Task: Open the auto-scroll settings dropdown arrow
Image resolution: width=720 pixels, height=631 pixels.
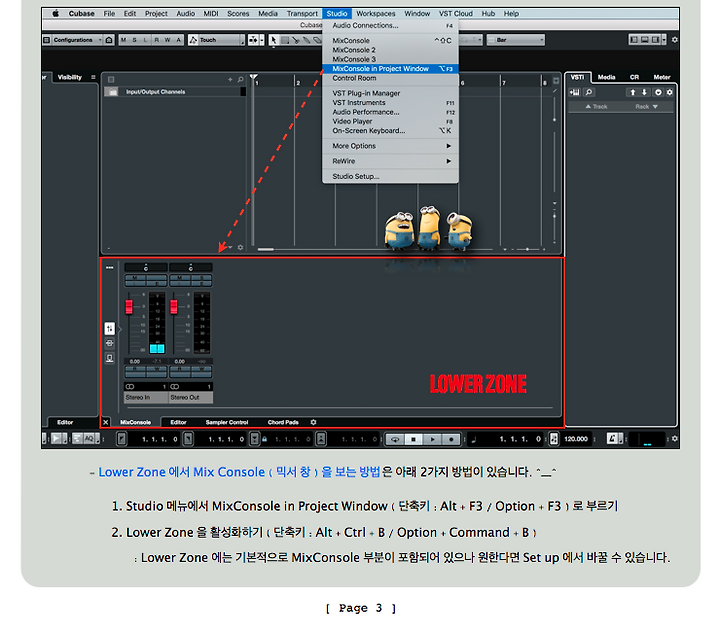Action: click(262, 40)
